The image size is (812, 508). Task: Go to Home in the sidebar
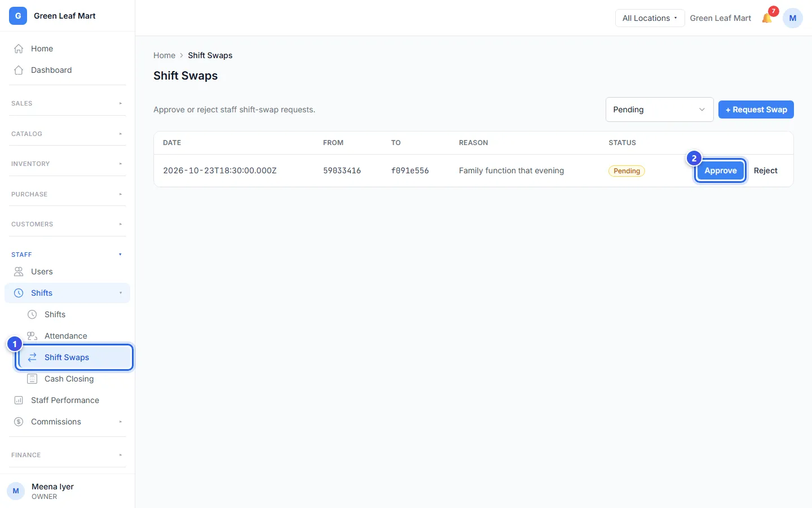[x=67, y=49]
